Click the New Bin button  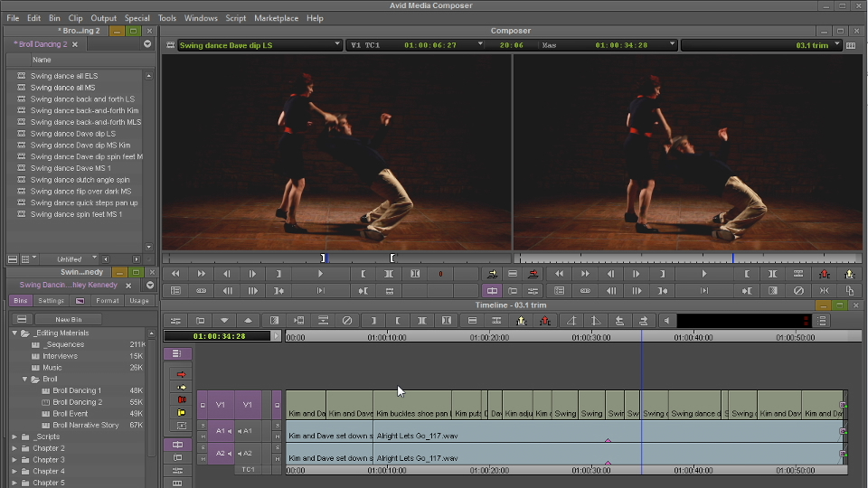68,319
